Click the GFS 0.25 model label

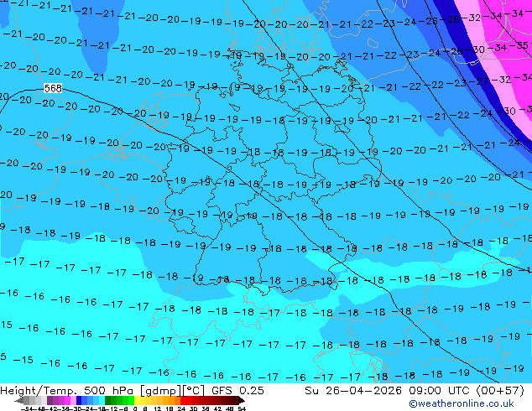tap(237, 390)
